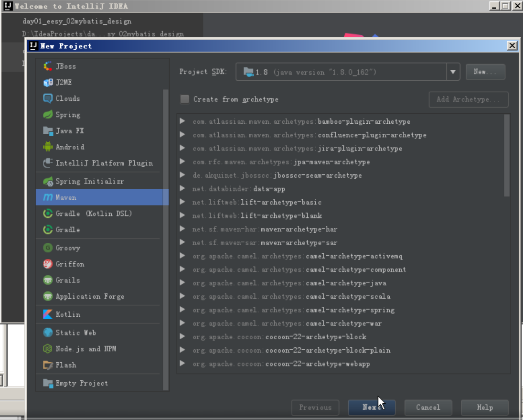Expand jpa-maven-archetype node
523x420 pixels.
pos(182,162)
